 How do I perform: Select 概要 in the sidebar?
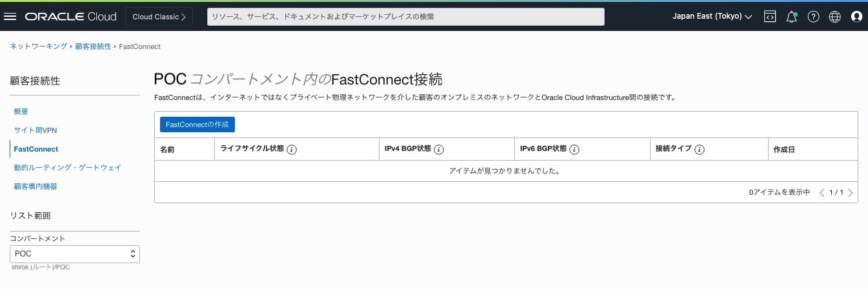point(21,112)
